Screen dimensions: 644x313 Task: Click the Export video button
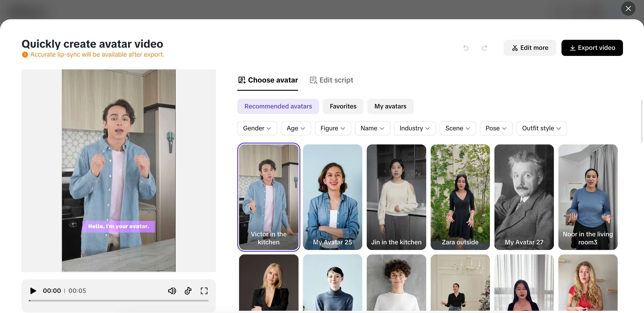point(592,48)
